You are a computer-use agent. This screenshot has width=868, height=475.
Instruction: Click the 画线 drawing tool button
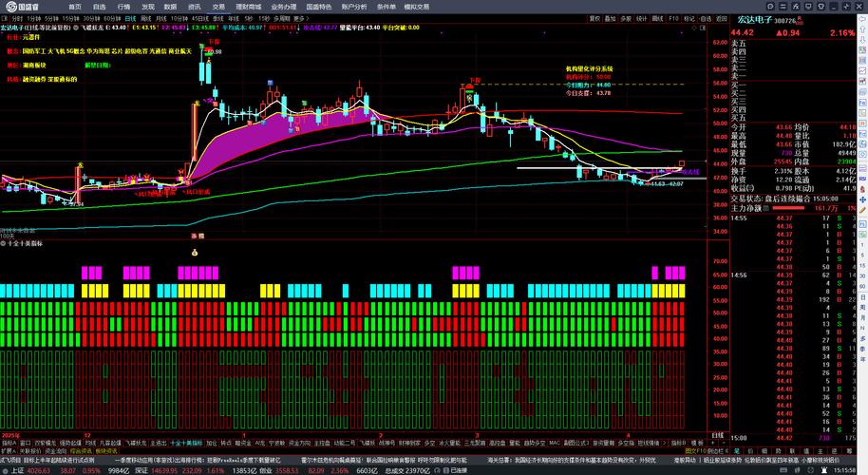657,18
